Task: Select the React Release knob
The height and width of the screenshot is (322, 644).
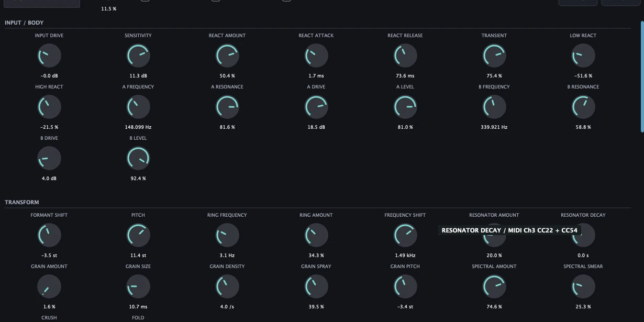Action: click(x=405, y=55)
